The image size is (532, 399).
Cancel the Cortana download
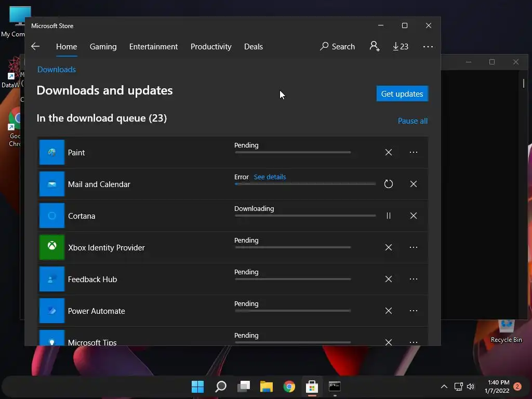click(x=413, y=216)
